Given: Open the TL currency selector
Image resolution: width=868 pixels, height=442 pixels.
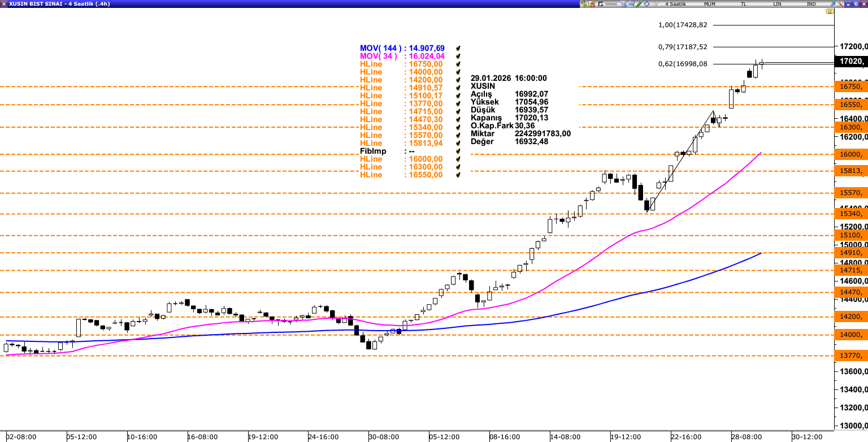Looking at the screenshot, I should point(744,4).
